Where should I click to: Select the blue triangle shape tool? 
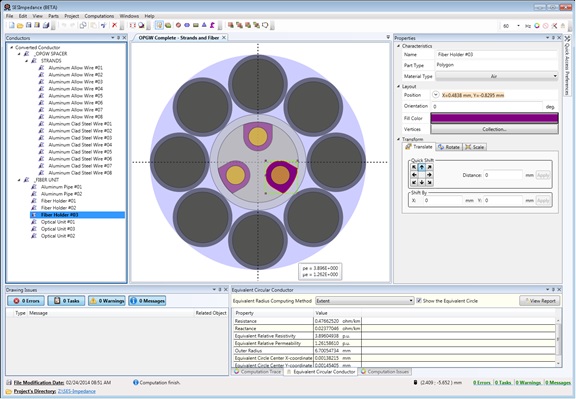(204, 25)
